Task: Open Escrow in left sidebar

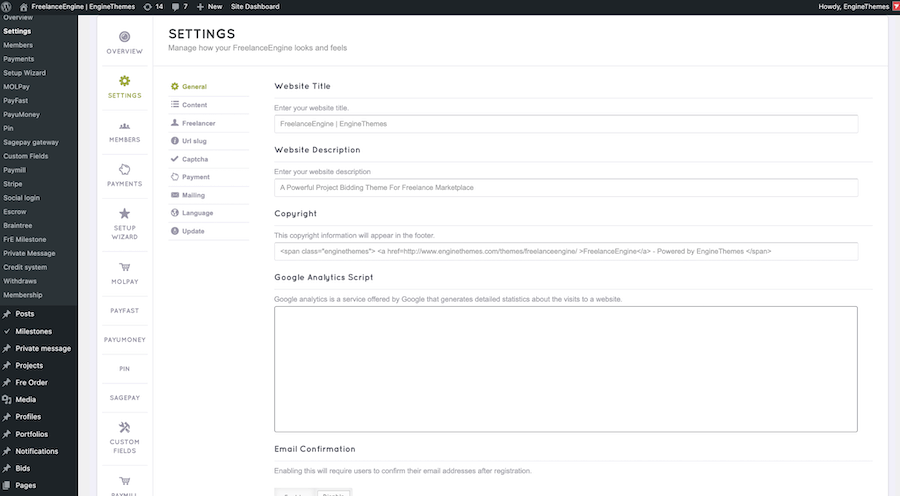Action: point(15,212)
